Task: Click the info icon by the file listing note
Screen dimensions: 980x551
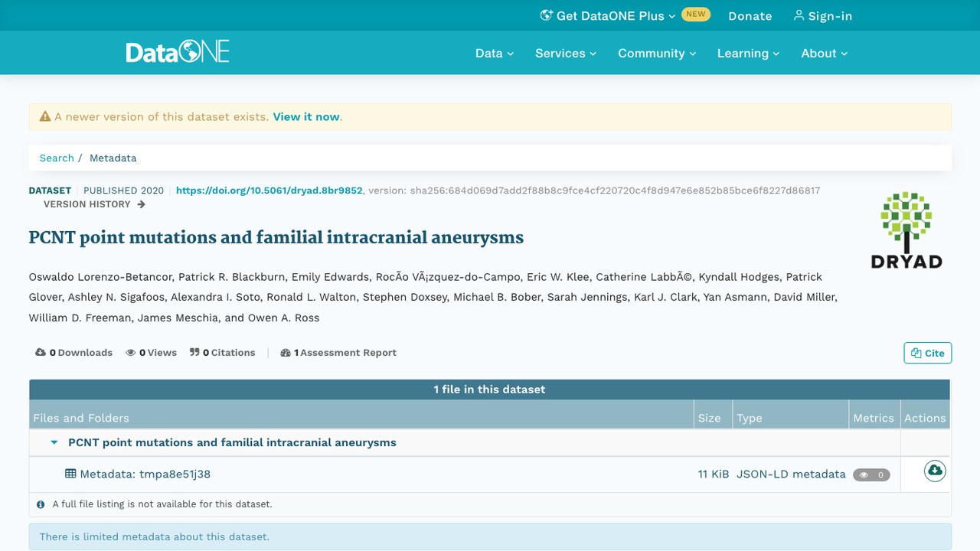Action: (41, 504)
